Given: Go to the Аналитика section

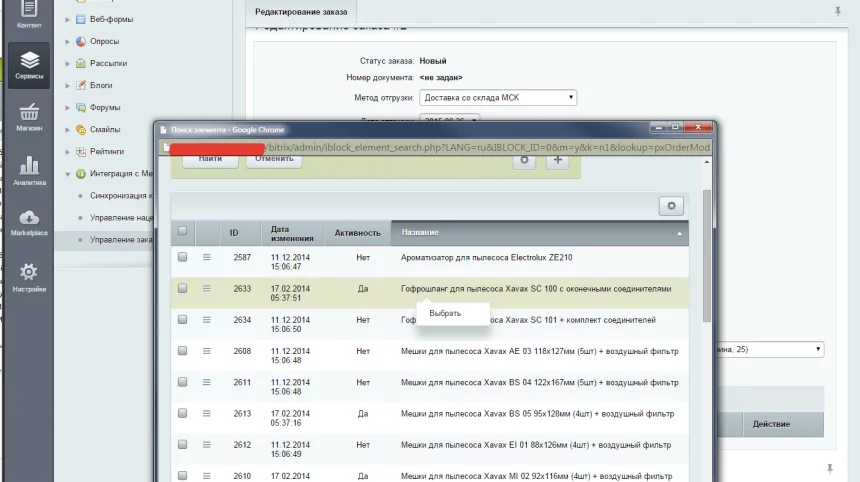Looking at the screenshot, I should (x=29, y=170).
